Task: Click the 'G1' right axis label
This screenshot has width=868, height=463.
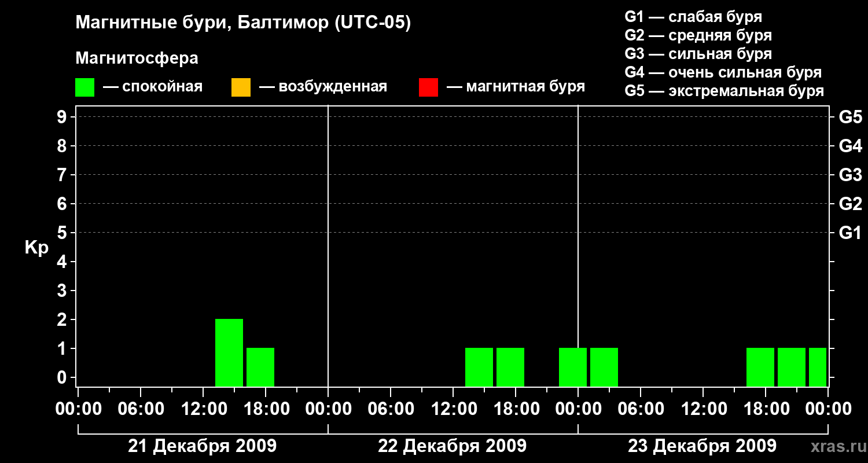Action: (x=851, y=233)
